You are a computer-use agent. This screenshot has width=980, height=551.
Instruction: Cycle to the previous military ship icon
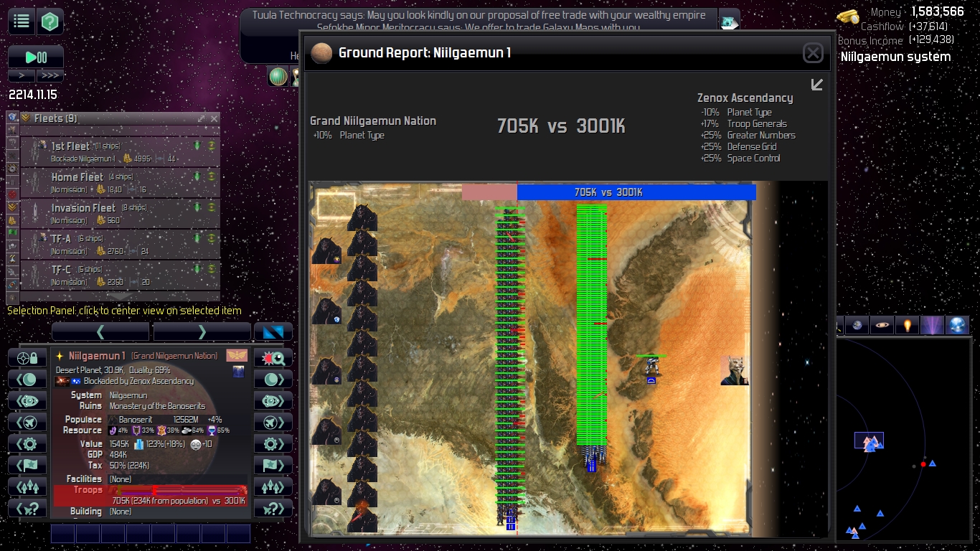[27, 423]
